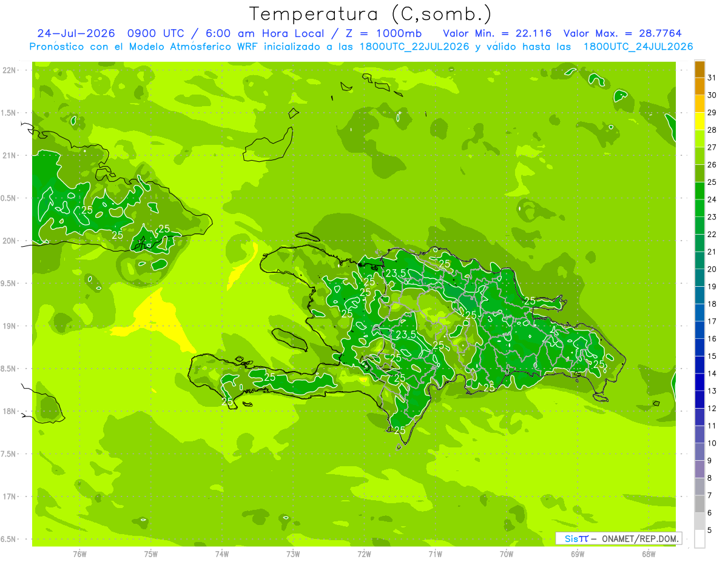Click the '72W' longitude axis label
Viewport: 728px width, 562px height.
[364, 554]
